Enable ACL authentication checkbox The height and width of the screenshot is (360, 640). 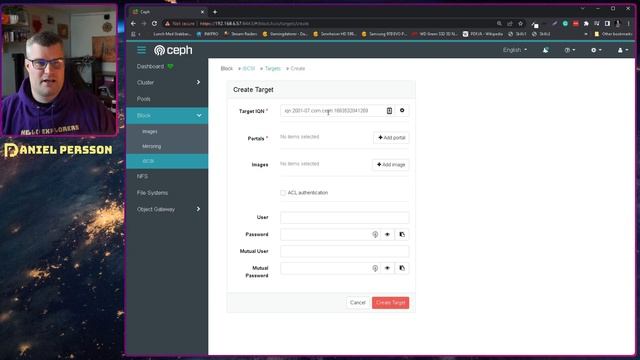tap(283, 193)
